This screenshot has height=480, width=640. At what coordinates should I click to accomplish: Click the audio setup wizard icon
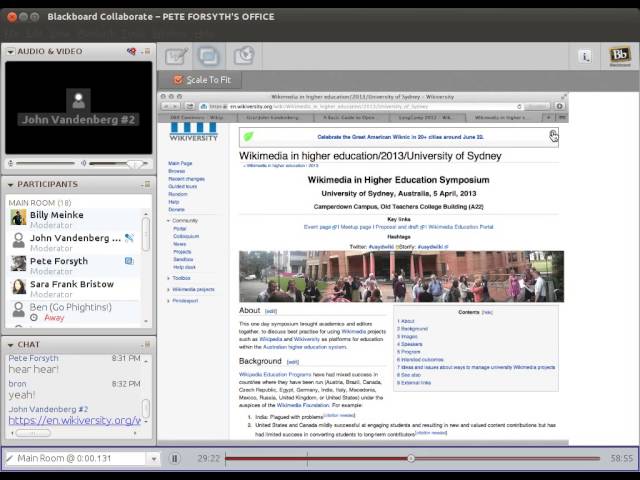131,51
